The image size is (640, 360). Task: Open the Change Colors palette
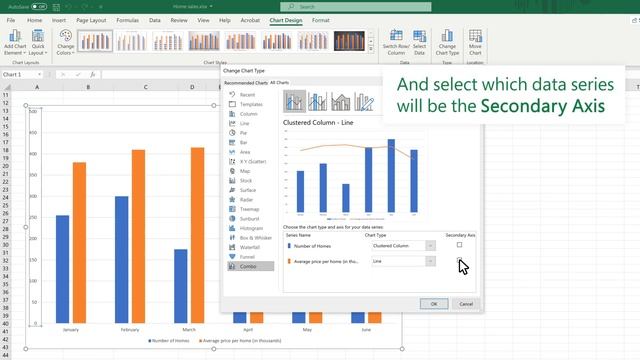pyautogui.click(x=65, y=42)
